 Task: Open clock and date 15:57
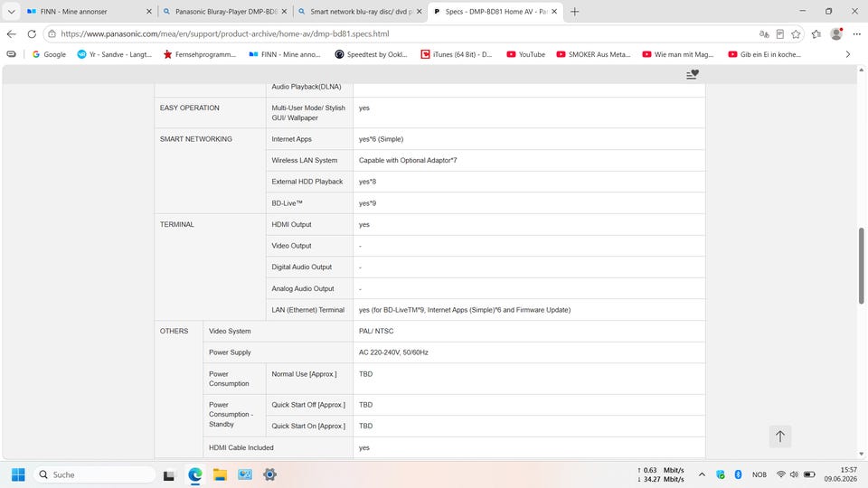(x=840, y=474)
